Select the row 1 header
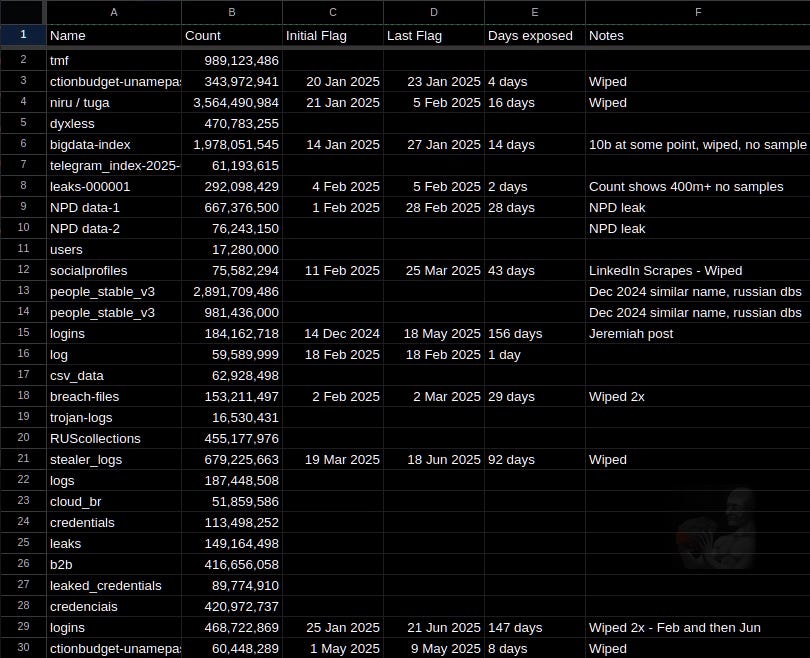The height and width of the screenshot is (658, 810). coord(23,35)
